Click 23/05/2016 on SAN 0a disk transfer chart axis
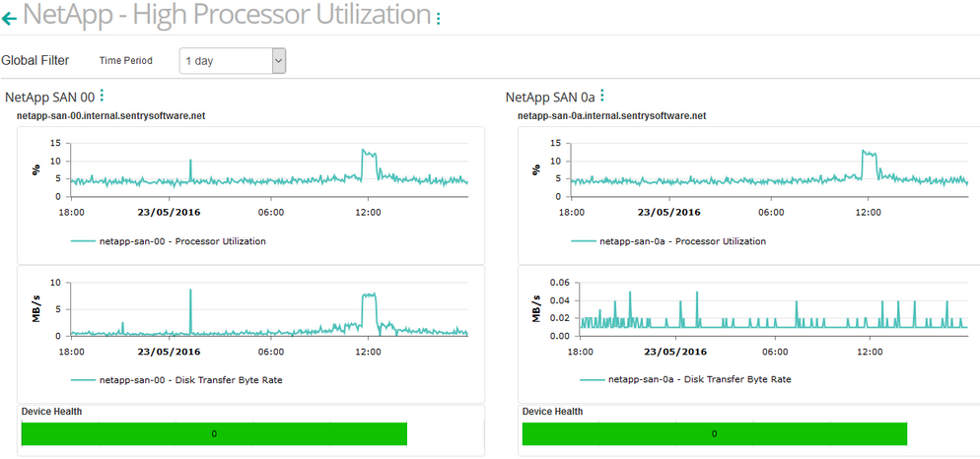Image resolution: width=980 pixels, height=459 pixels. tap(675, 352)
